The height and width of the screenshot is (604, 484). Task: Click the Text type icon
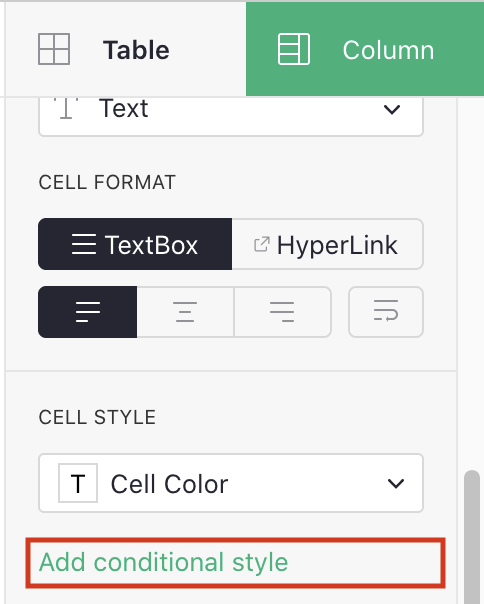[66, 108]
